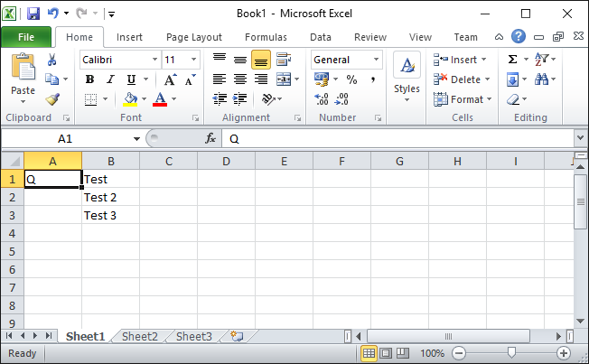The height and width of the screenshot is (364, 589).
Task: Open the Insert cells dropdown arrow
Action: click(484, 60)
